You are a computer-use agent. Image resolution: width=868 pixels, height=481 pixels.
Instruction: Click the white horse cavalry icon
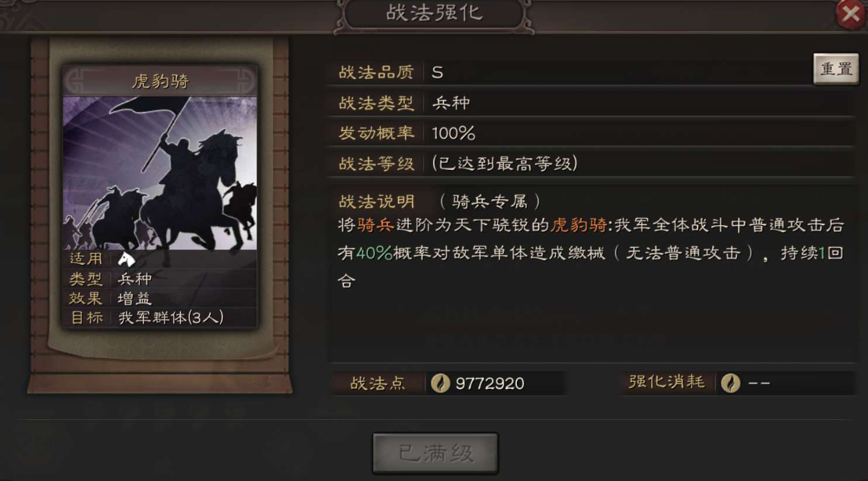(x=126, y=259)
